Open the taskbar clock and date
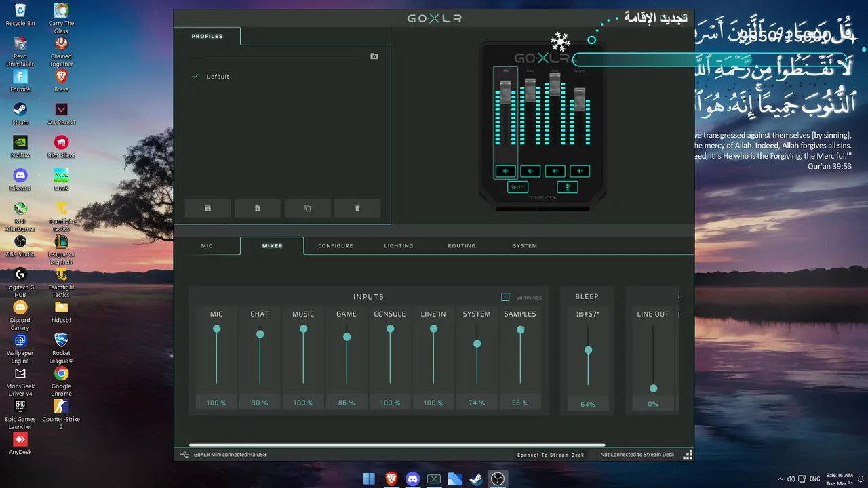Viewport: 868px width, 488px height. 840,479
